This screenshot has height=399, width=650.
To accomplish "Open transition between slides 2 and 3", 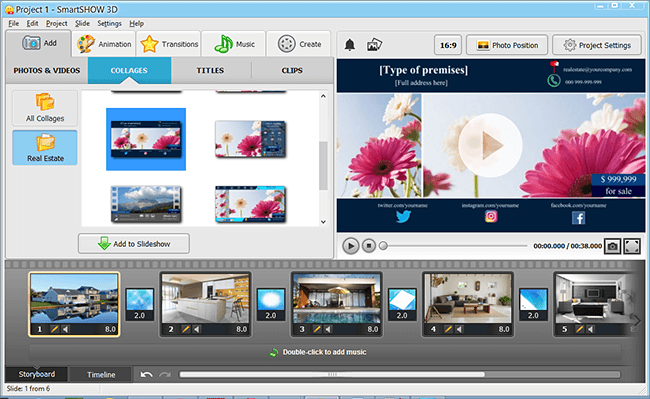I will [x=271, y=305].
